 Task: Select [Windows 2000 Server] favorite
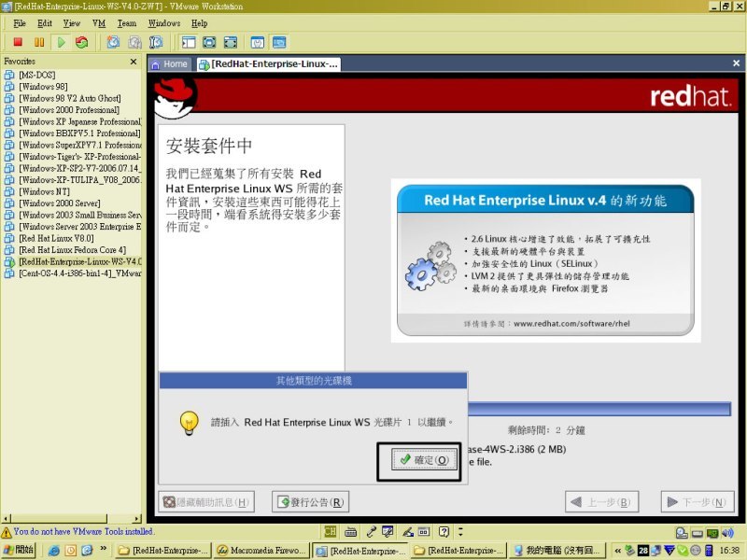coord(60,203)
